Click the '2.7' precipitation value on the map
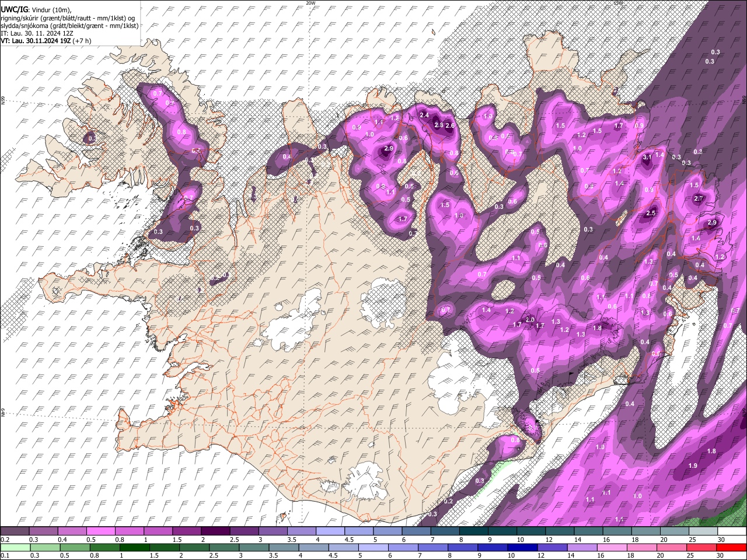Image resolution: width=747 pixels, height=560 pixels. (699, 199)
